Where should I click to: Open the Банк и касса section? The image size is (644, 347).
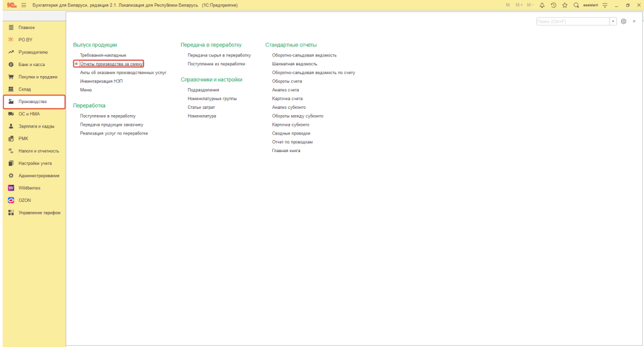pos(34,65)
